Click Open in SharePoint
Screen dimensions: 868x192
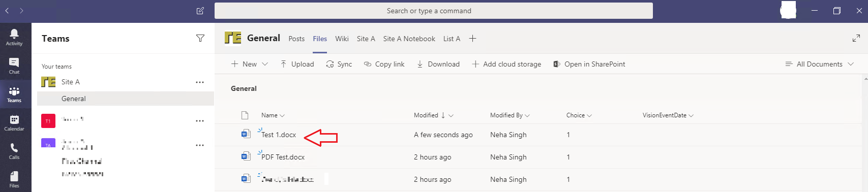[589, 64]
